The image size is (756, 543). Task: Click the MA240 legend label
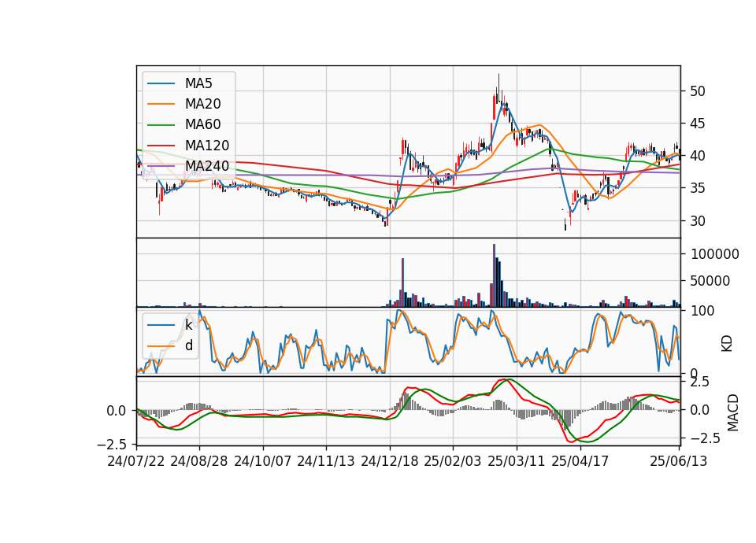click(207, 166)
